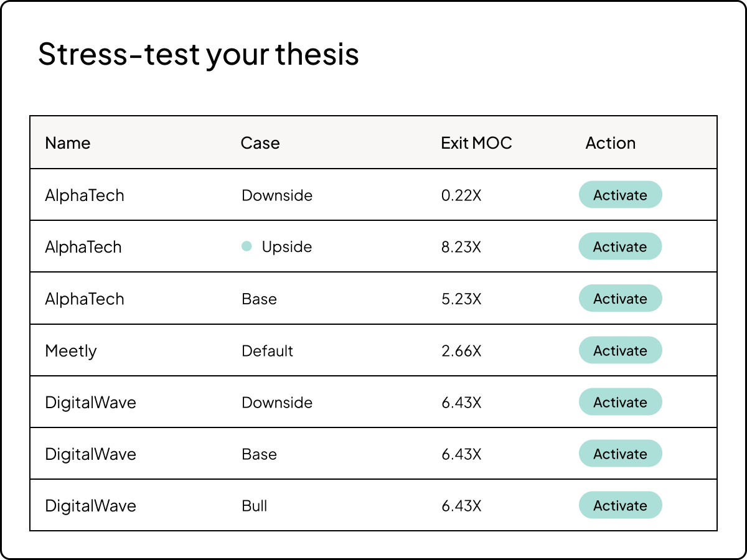747x560 pixels.
Task: Click the Bull case cell
Action: [255, 506]
